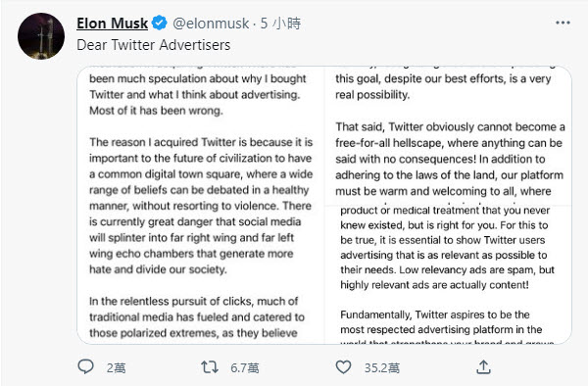Retweet using the arrows icon
Screen dimensions: 588x386
click(x=210, y=366)
